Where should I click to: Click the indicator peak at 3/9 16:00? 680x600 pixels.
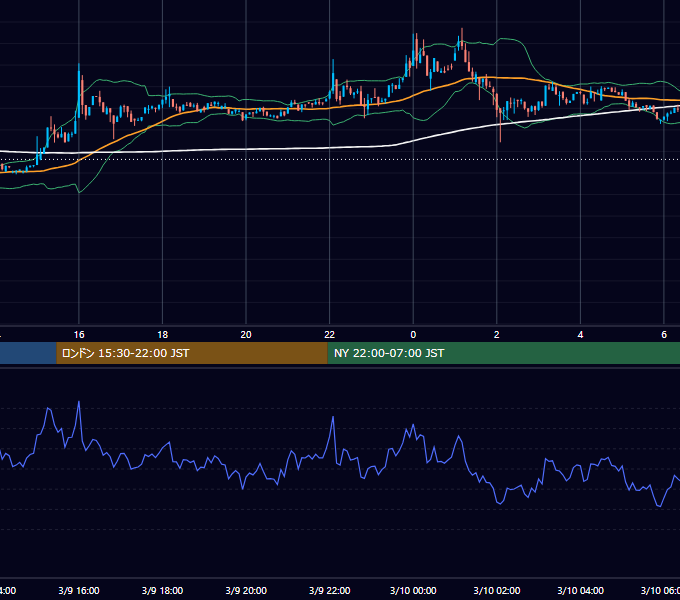pos(79,402)
